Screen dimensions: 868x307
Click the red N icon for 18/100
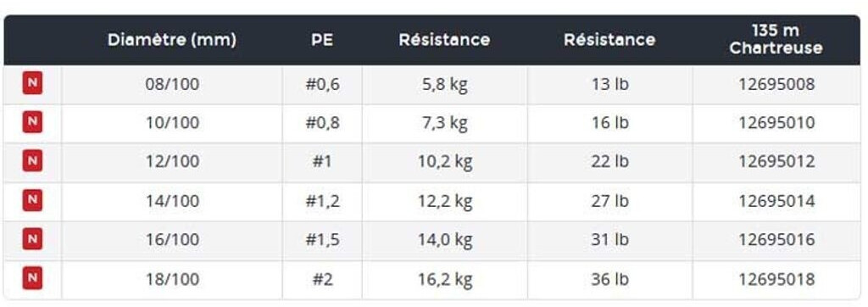pyautogui.click(x=32, y=279)
